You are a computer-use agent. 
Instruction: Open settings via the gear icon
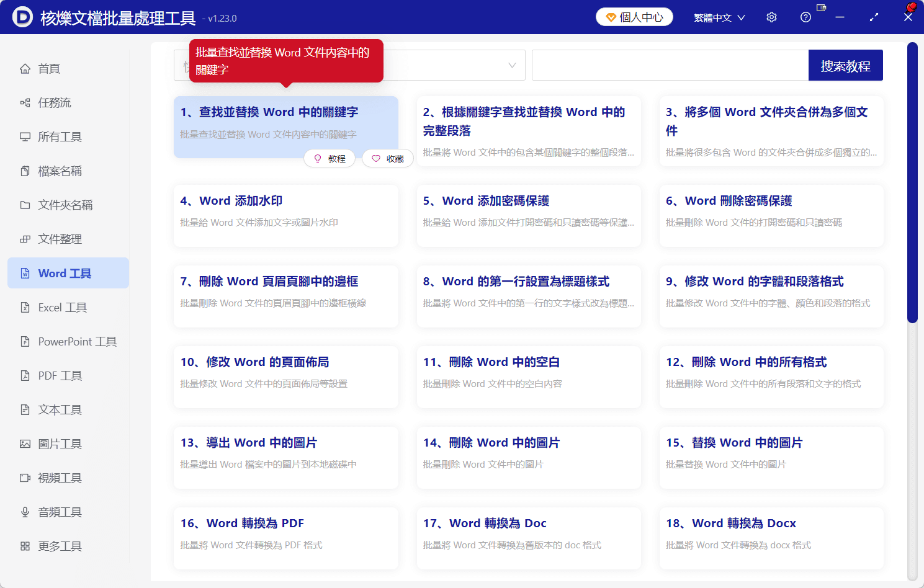coord(771,17)
